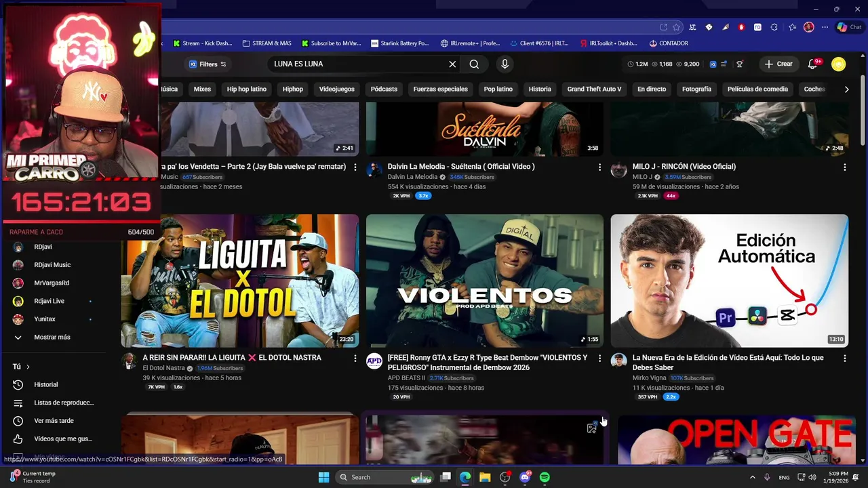Open the Edición Automática thumbnail

pos(729,281)
